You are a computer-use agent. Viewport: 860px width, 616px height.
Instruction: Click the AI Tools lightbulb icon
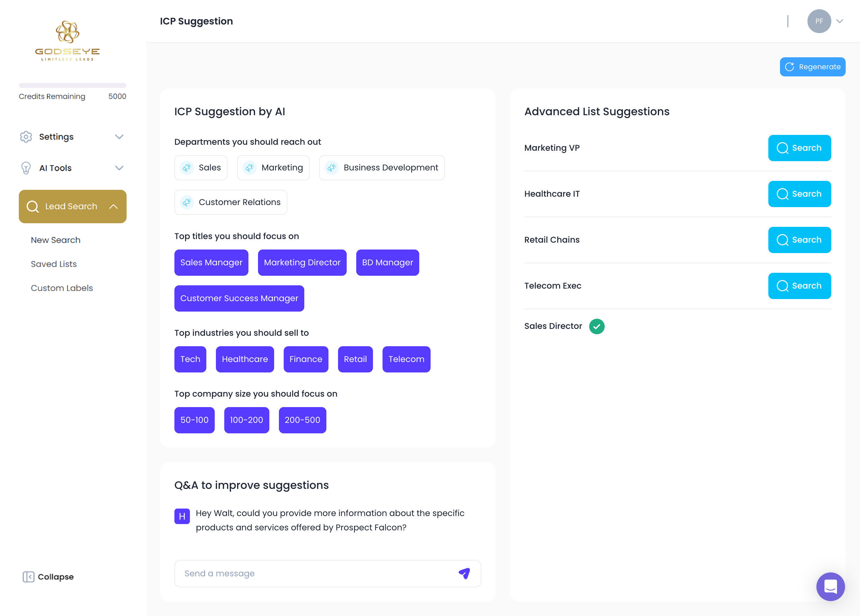26,168
